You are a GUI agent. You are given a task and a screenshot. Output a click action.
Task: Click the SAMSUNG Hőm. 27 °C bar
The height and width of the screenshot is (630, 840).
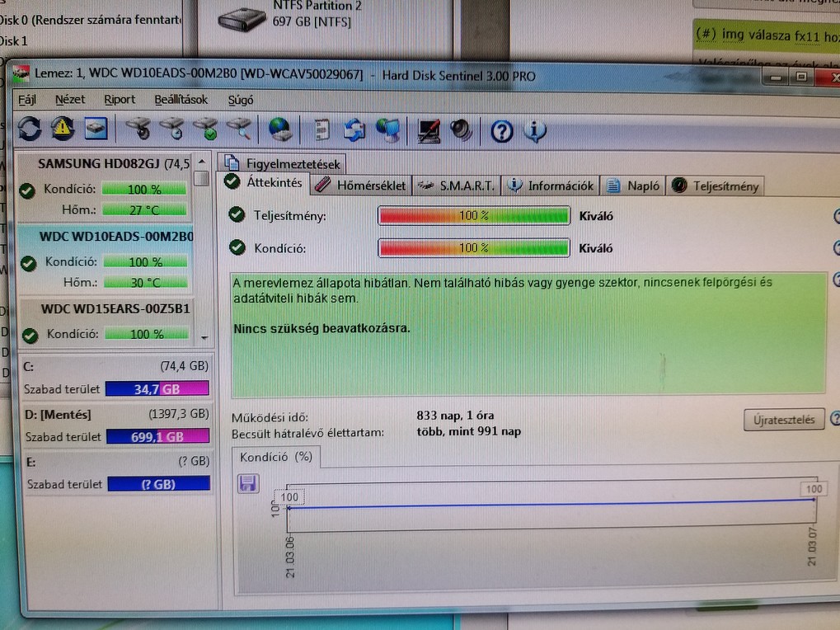144,210
